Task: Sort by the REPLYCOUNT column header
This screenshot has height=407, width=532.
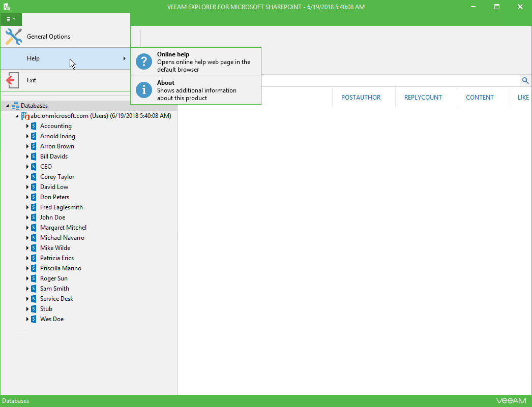Action: 423,98
